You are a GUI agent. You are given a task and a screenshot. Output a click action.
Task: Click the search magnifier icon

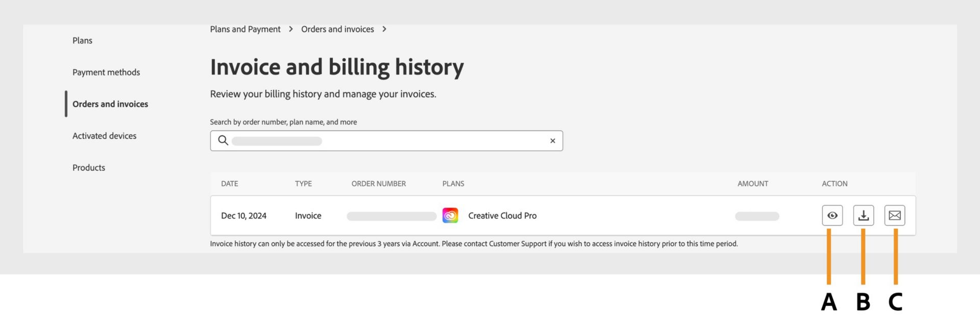click(223, 140)
